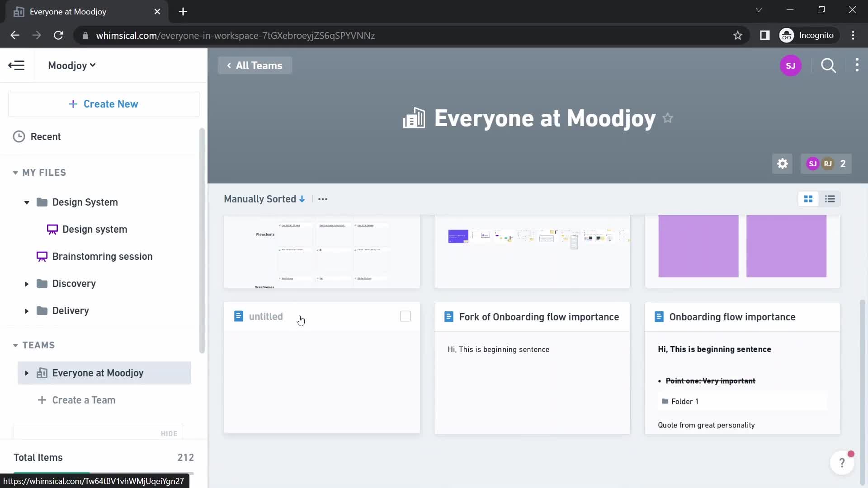The width and height of the screenshot is (868, 488).
Task: Select the Discovery folder
Action: [74, 284]
